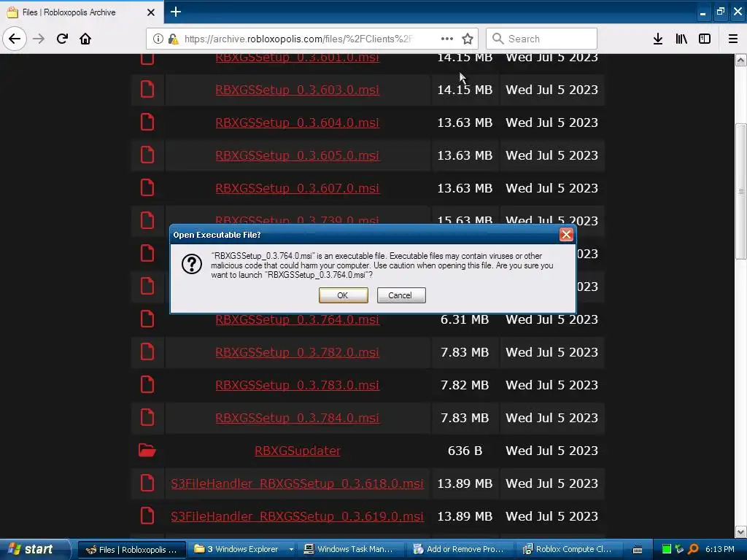The image size is (747, 560).
Task: Toggle the sidebar view icon
Action: click(x=705, y=39)
